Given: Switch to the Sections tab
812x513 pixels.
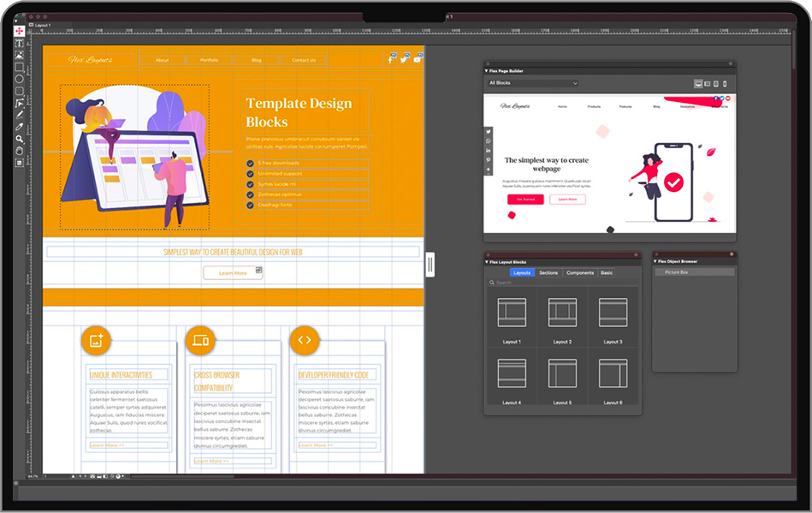Looking at the screenshot, I should 548,272.
